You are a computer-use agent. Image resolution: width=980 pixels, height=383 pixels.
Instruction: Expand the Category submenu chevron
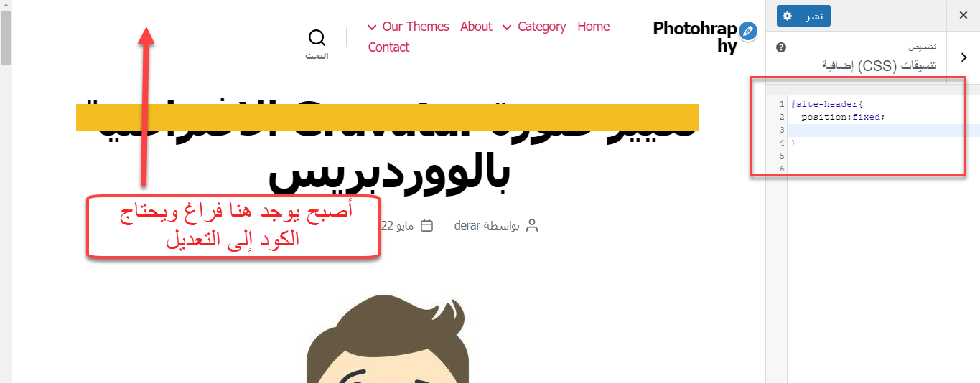pyautogui.click(x=507, y=27)
